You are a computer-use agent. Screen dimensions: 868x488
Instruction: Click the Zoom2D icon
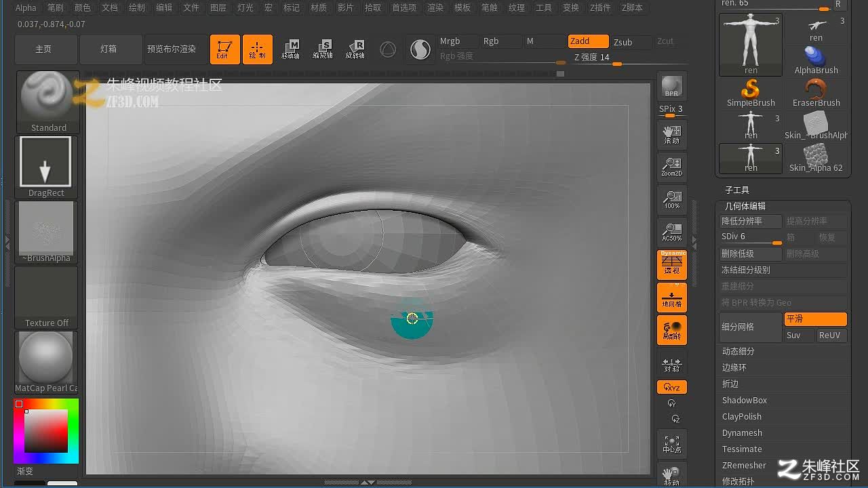[671, 167]
